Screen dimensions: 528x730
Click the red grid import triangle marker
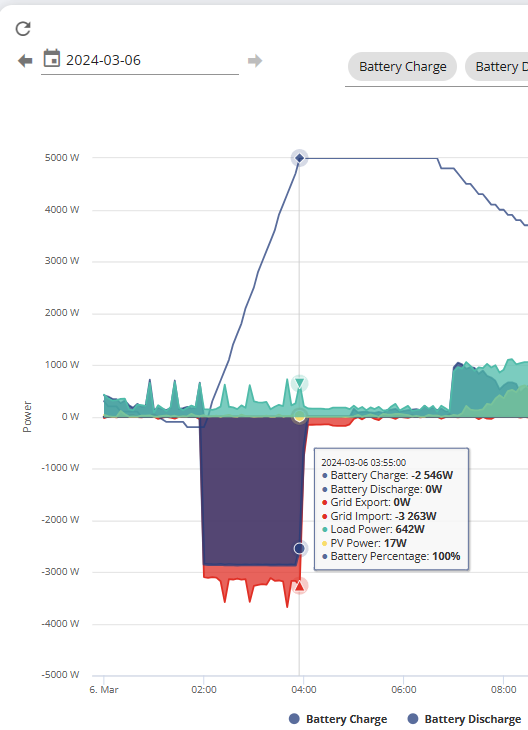(x=299, y=585)
